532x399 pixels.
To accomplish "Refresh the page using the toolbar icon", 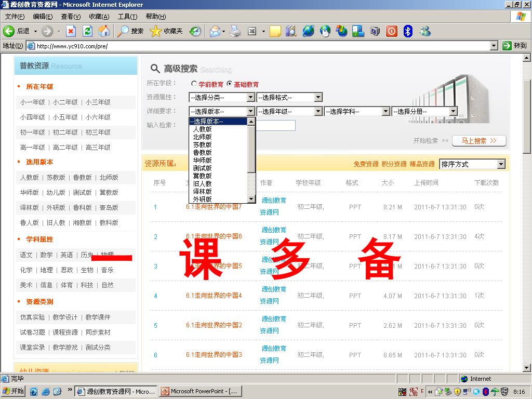I will tap(87, 31).
